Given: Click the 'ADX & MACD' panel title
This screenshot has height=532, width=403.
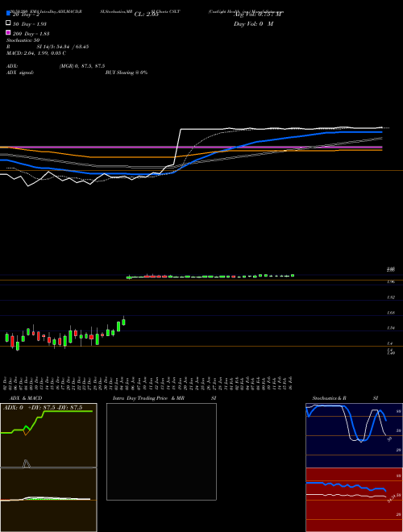Looking at the screenshot, I should [26, 398].
